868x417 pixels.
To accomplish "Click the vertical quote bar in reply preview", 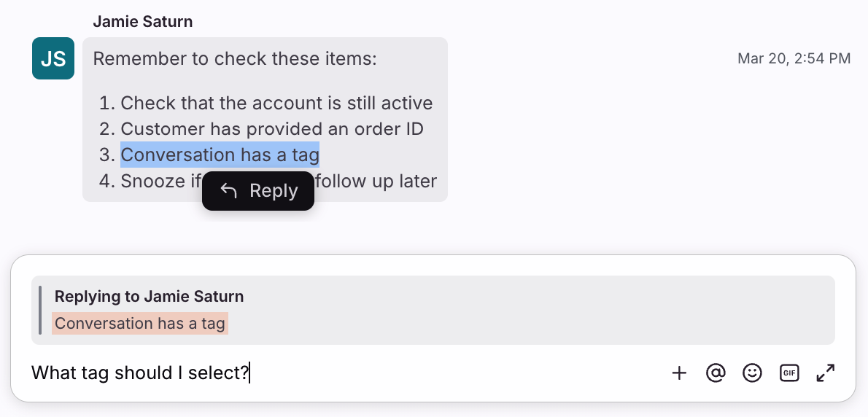I will pyautogui.click(x=40, y=310).
